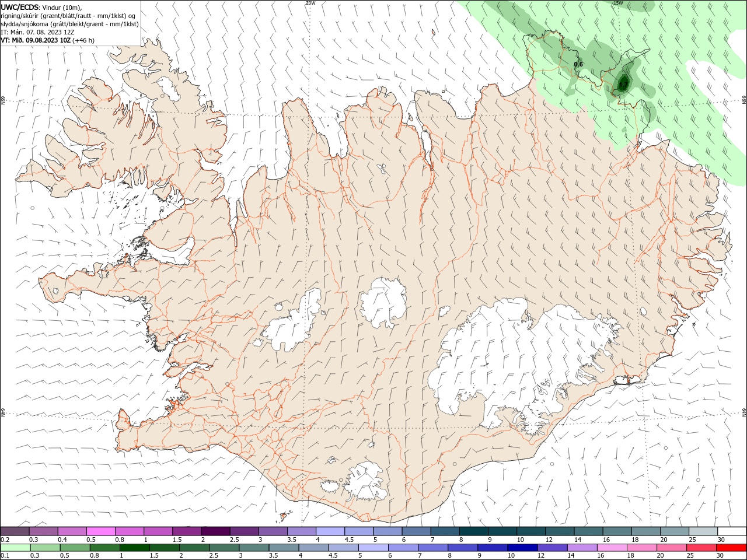Select the deep blue rain swatch at 10
Viewport: 747px width, 560px height.
(x=522, y=548)
